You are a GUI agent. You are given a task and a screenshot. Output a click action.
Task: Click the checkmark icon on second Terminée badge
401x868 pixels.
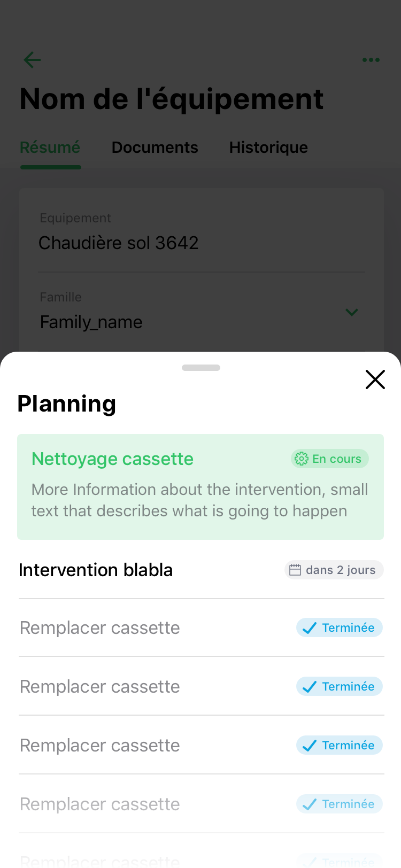[310, 687]
